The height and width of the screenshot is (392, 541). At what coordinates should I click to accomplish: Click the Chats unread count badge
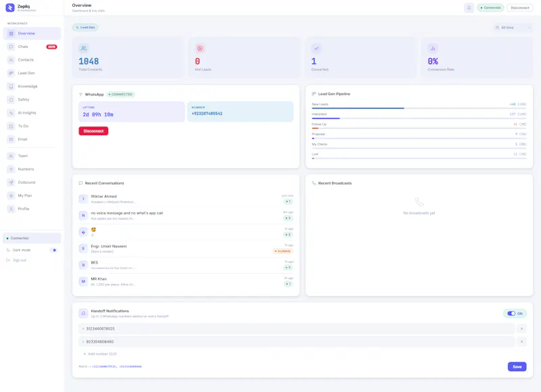tap(52, 47)
